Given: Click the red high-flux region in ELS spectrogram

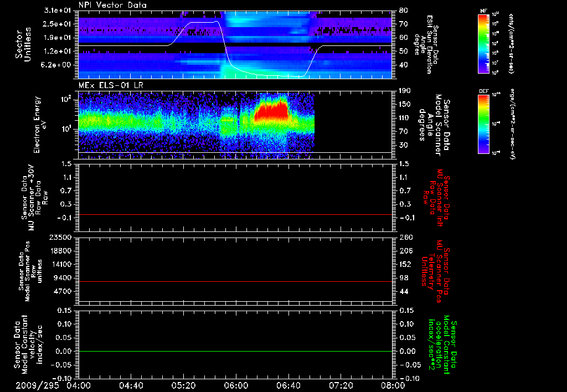Looking at the screenshot, I should [x=271, y=111].
